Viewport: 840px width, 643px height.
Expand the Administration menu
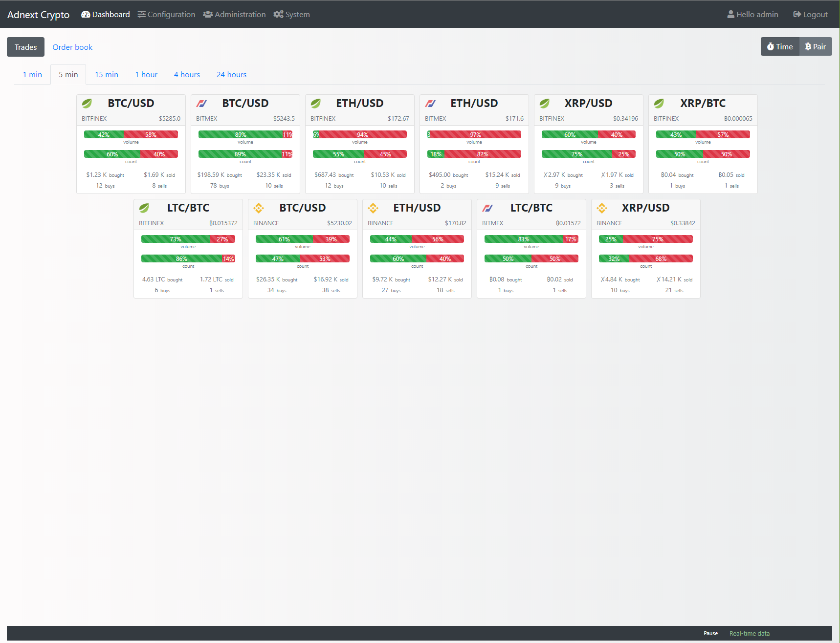tap(235, 15)
